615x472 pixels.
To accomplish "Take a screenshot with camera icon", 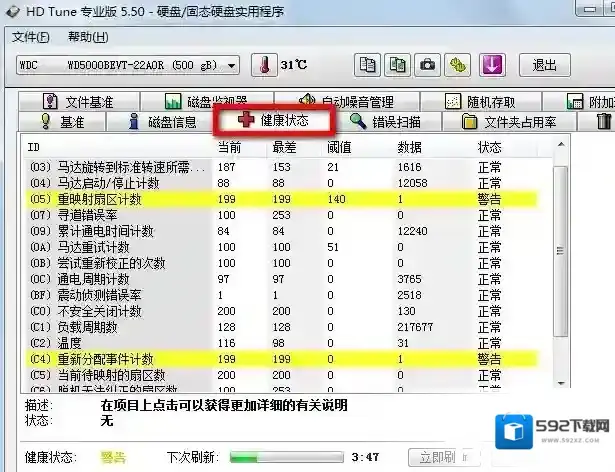I will click(x=427, y=65).
